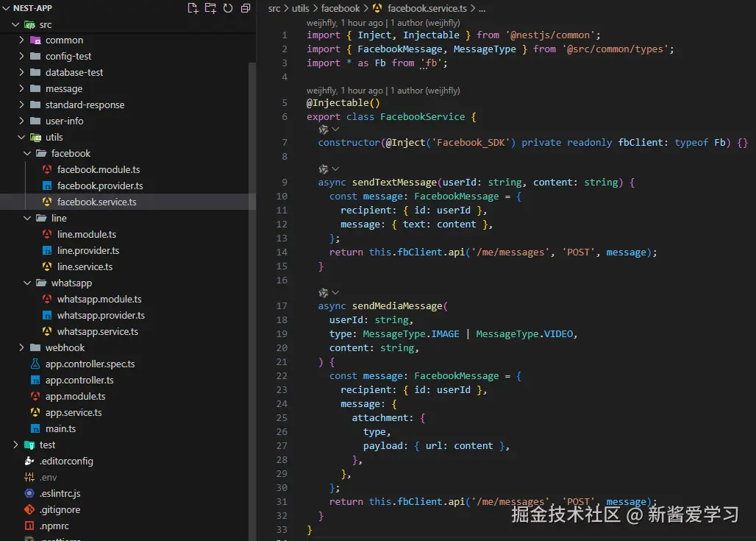
Task: Open the .env file
Action: (48, 477)
